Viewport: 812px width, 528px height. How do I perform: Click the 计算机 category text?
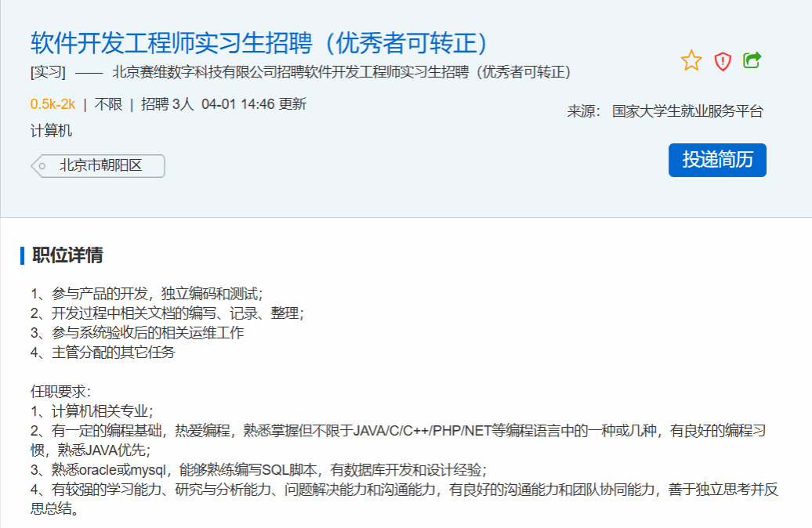[51, 131]
